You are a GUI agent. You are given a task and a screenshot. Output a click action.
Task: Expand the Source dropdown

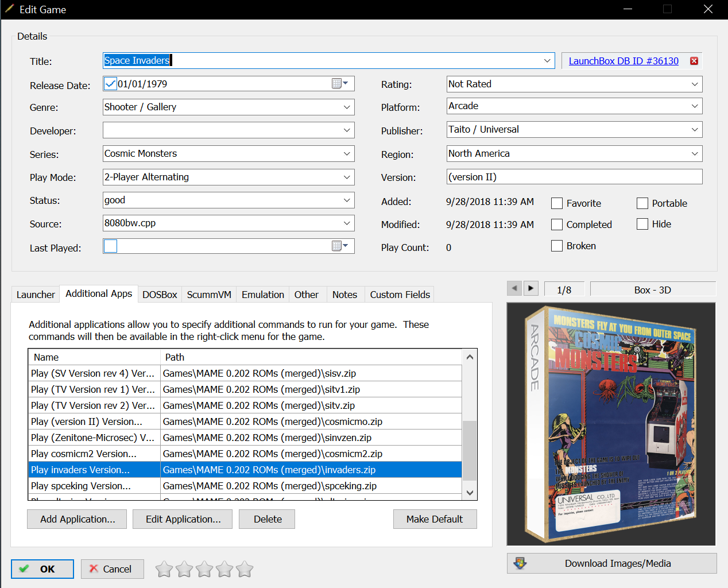347,223
